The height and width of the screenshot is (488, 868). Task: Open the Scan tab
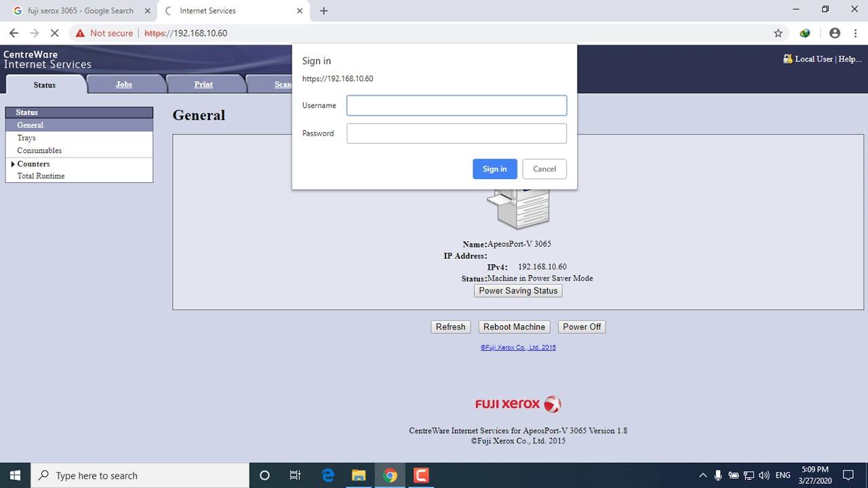(282, 85)
